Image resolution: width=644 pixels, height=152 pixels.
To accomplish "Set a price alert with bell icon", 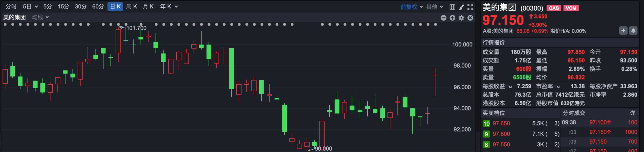I will [x=633, y=31].
